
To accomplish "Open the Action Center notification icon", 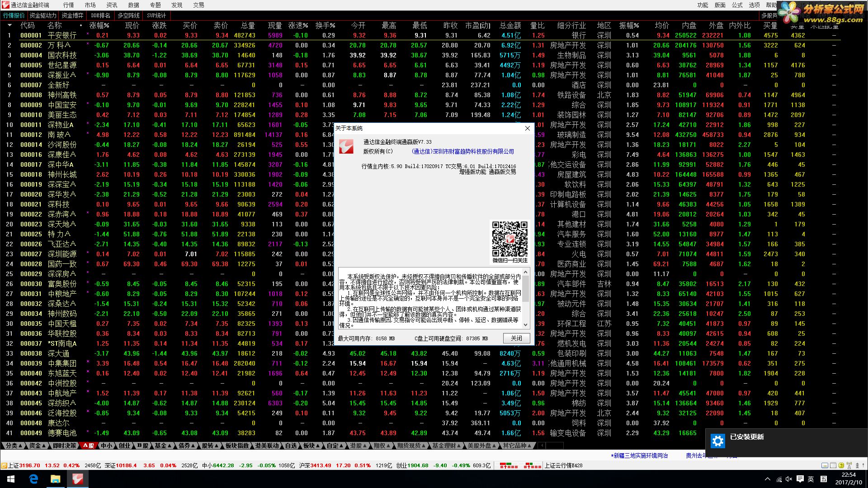I will point(800,479).
